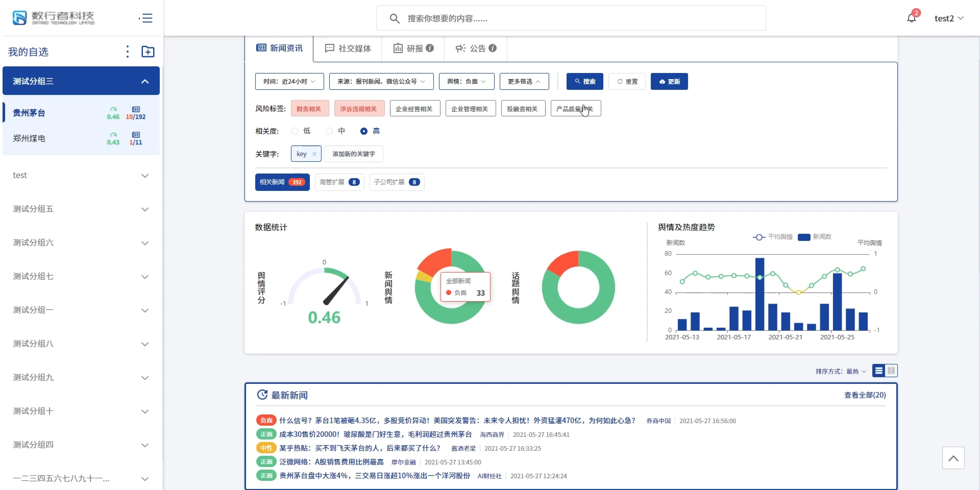Click the blue 搜索 button
This screenshot has height=490, width=980.
(585, 81)
